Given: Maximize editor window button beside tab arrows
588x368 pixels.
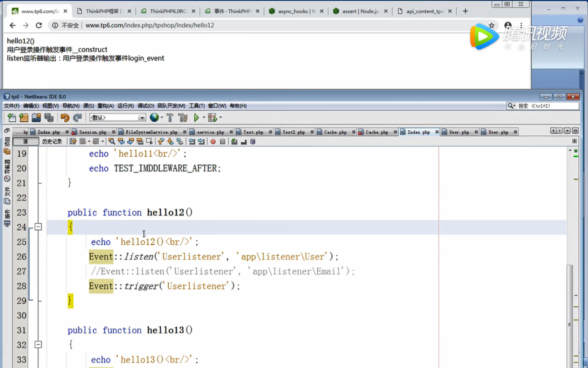Looking at the screenshot, I should (575, 131).
